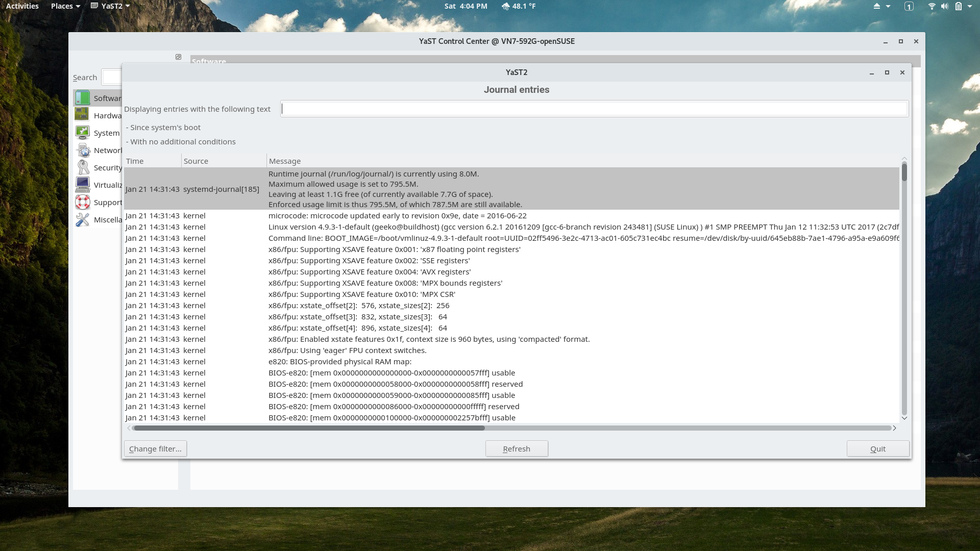Click battery/clipboard icon in top bar

[959, 6]
